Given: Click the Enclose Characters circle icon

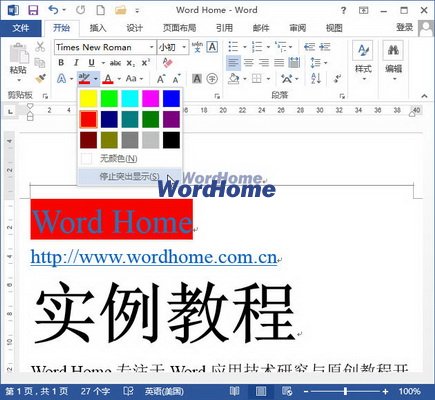Looking at the screenshot, I should [212, 79].
